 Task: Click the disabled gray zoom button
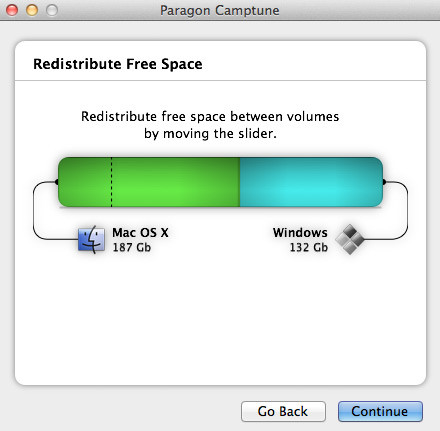point(52,10)
